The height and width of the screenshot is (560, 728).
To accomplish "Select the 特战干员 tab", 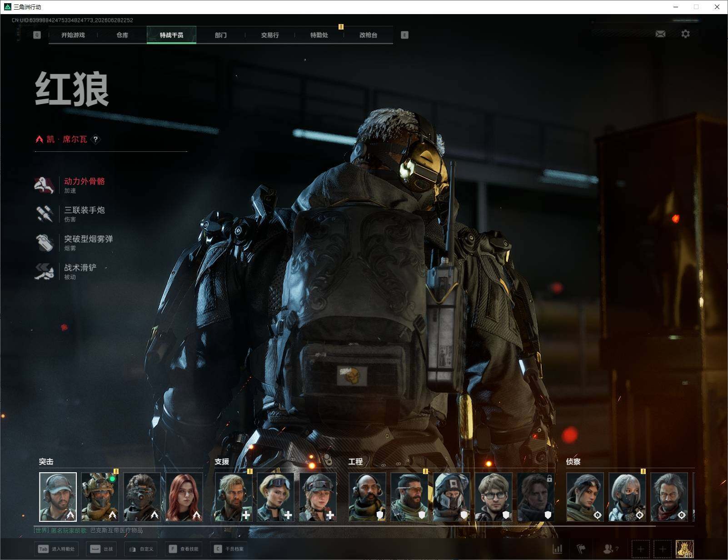I will (171, 35).
